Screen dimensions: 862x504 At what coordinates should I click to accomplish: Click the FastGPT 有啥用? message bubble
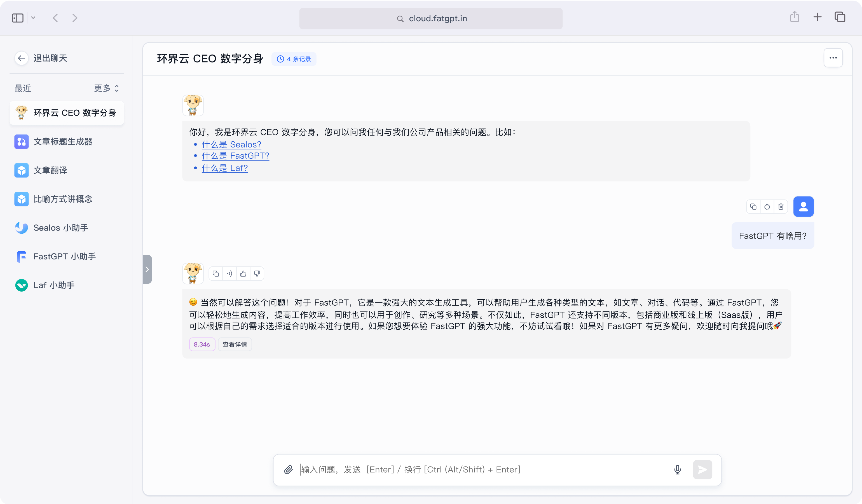pos(773,236)
